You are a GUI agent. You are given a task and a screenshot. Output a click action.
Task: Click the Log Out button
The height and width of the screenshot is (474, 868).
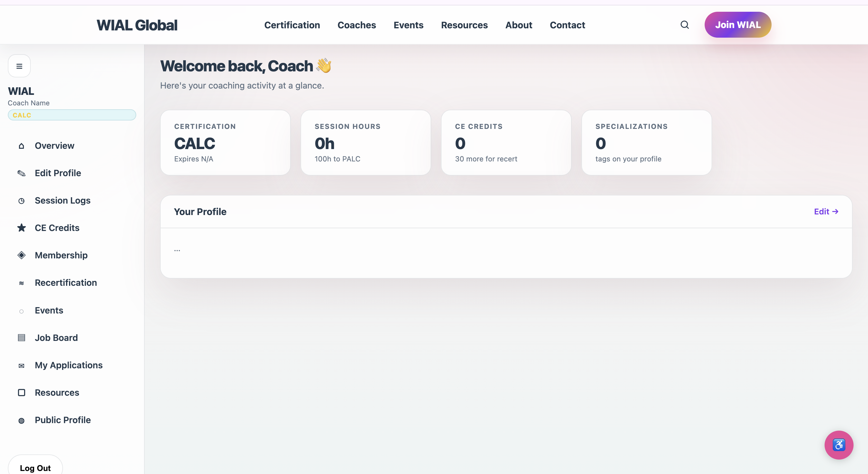click(x=35, y=468)
